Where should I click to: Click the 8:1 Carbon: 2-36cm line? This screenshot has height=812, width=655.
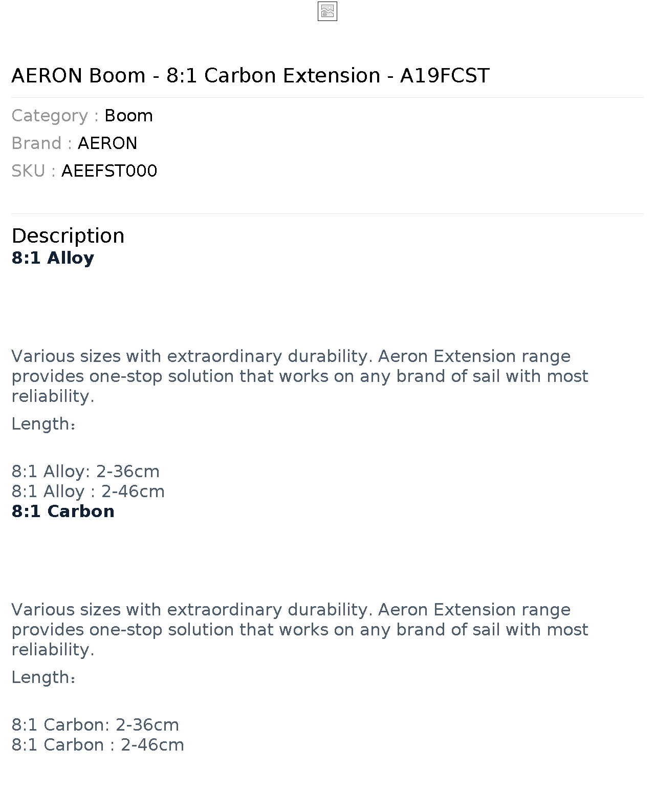[x=95, y=725]
